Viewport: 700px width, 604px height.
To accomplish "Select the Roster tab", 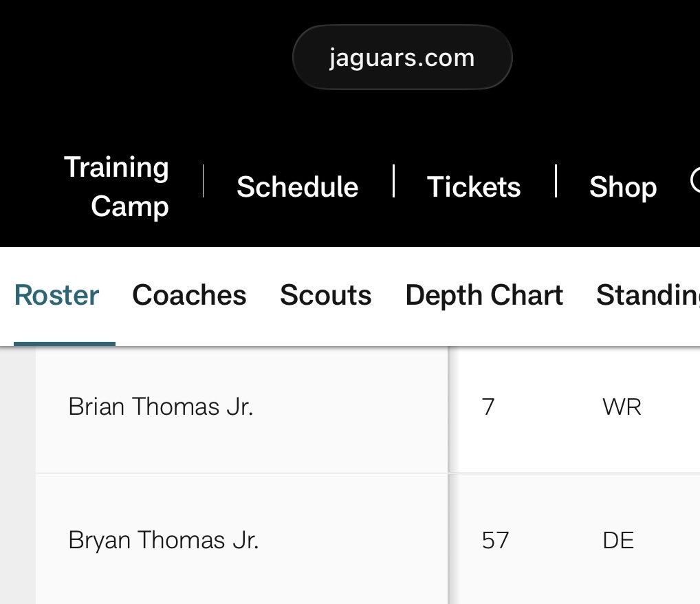I will coord(56,295).
